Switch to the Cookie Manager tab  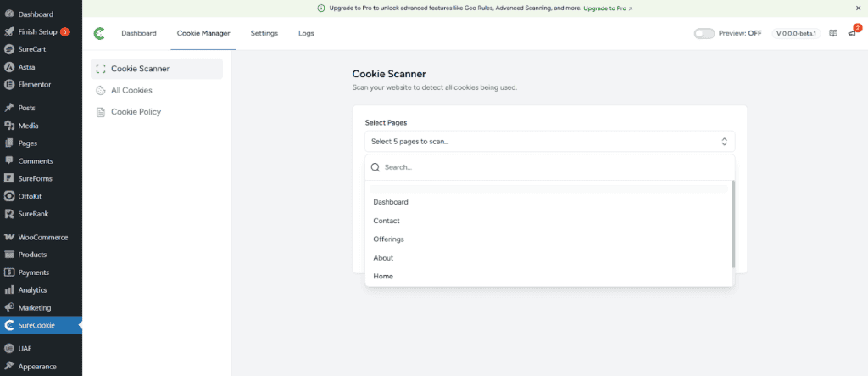coord(203,33)
